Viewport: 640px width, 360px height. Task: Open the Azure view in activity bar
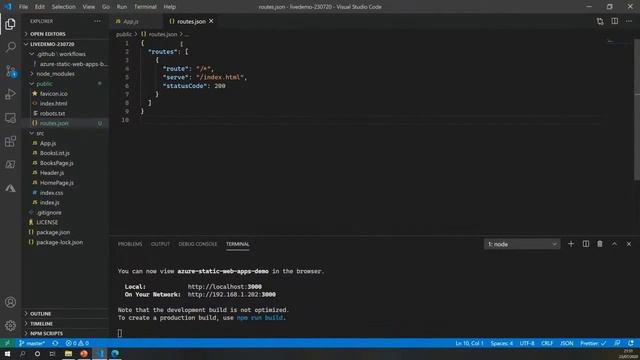click(x=10, y=188)
